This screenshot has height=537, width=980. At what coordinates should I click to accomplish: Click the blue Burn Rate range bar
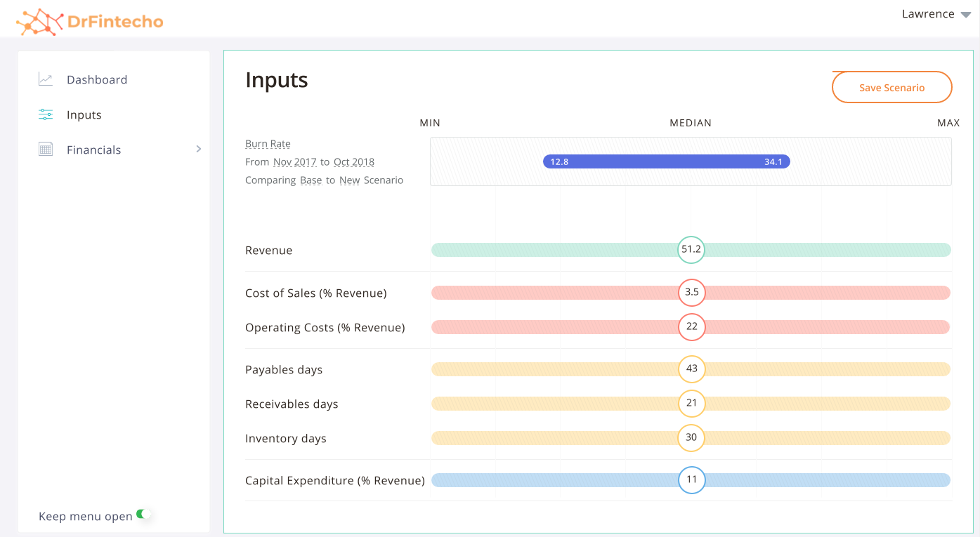pos(666,161)
